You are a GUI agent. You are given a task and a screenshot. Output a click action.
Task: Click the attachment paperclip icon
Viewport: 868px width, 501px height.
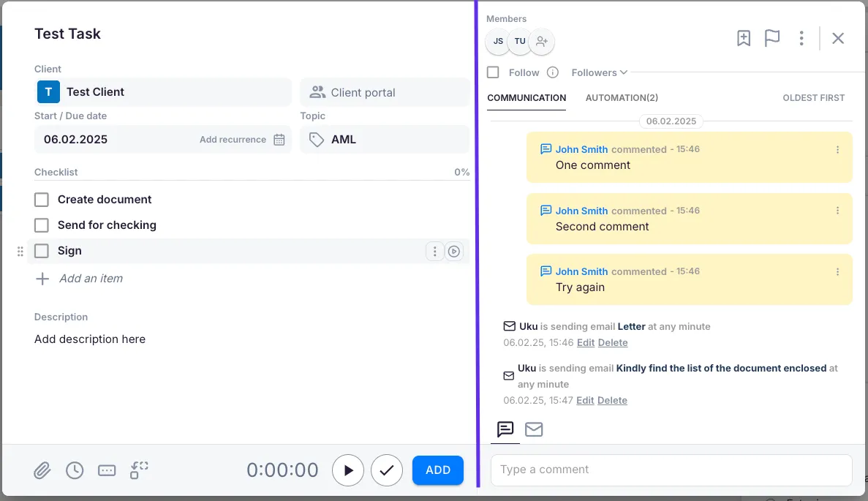(x=42, y=470)
